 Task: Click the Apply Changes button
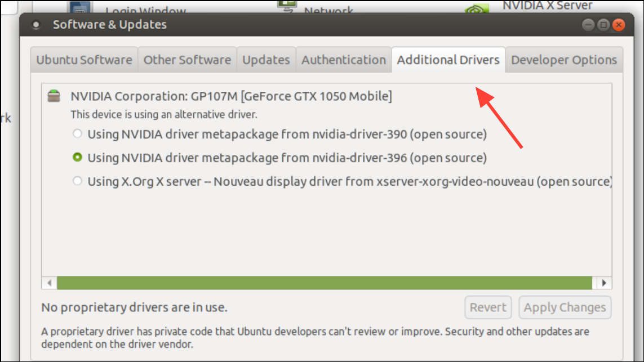(565, 307)
